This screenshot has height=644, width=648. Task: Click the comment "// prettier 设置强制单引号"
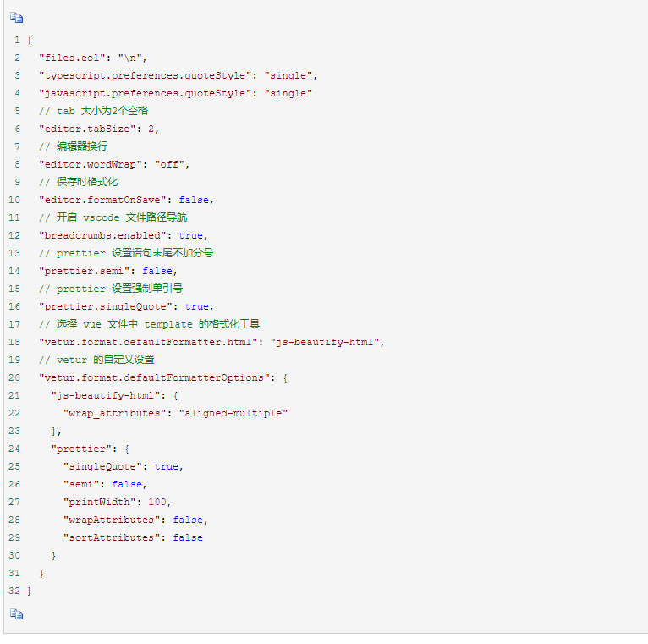(x=111, y=289)
